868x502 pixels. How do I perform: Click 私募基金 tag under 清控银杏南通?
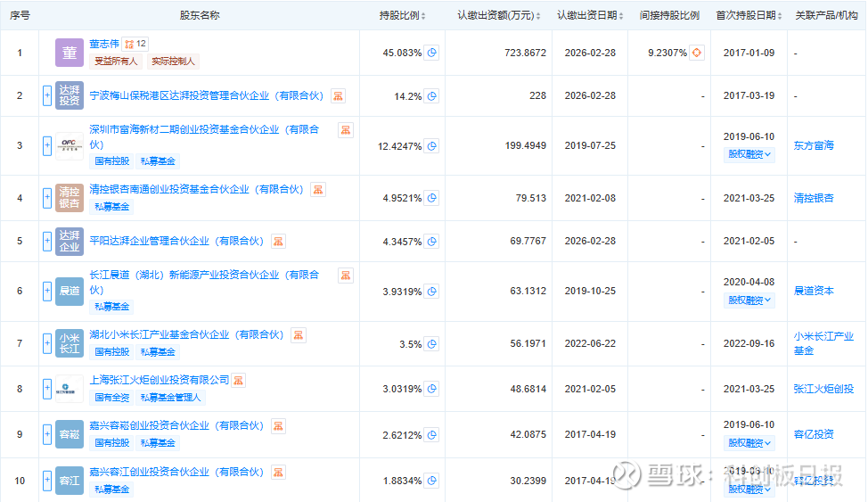coord(111,207)
